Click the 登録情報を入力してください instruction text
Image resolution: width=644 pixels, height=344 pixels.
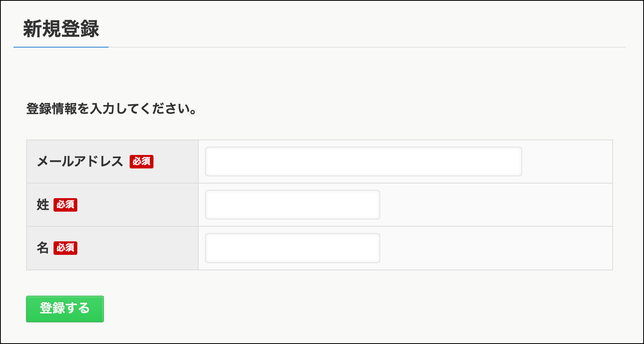point(111,109)
